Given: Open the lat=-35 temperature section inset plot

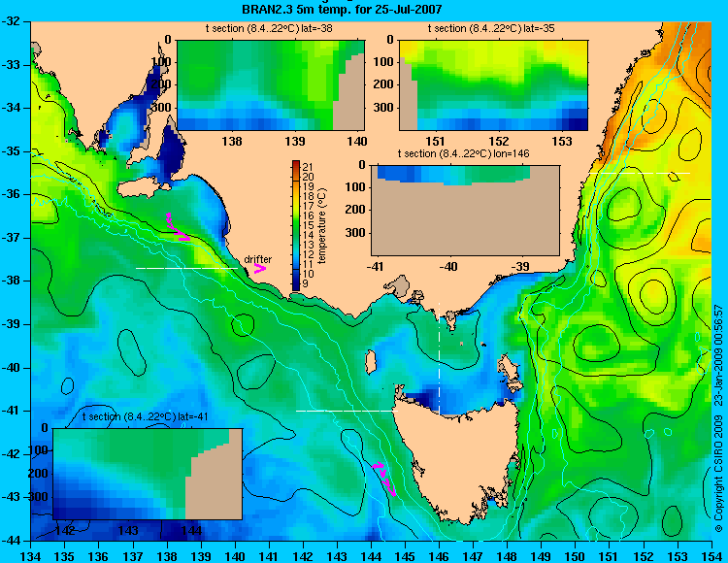Looking at the screenshot, I should tap(493, 85).
